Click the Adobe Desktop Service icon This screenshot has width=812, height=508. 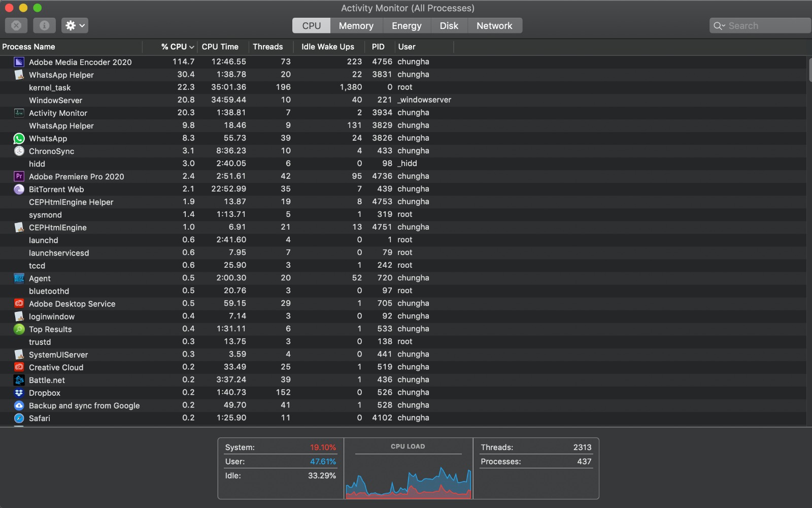click(x=19, y=303)
